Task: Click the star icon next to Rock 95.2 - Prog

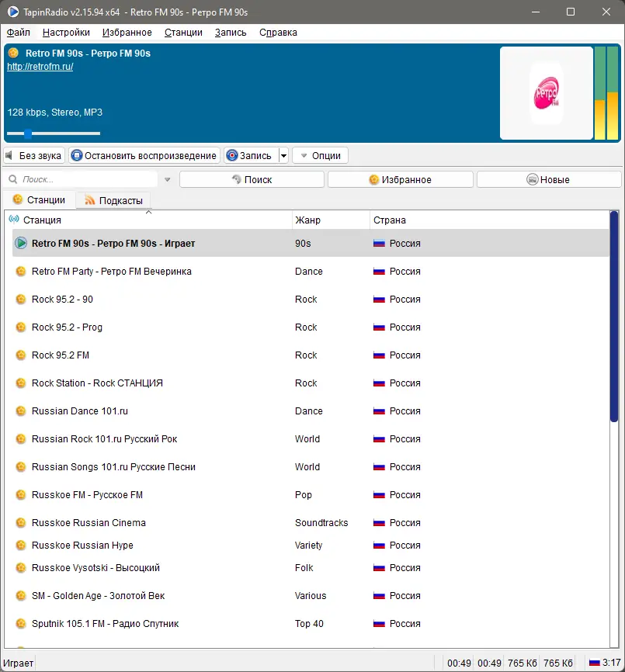Action: pos(20,327)
